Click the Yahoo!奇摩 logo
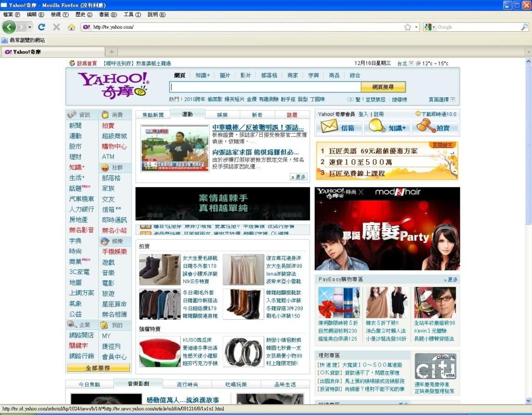The height and width of the screenshot is (415, 532). pyautogui.click(x=113, y=86)
